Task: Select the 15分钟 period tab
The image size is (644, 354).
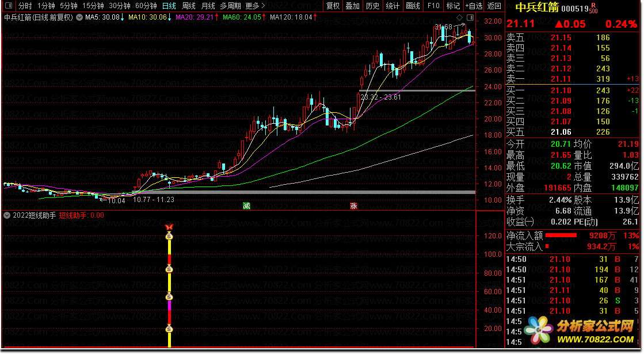Action: point(93,6)
